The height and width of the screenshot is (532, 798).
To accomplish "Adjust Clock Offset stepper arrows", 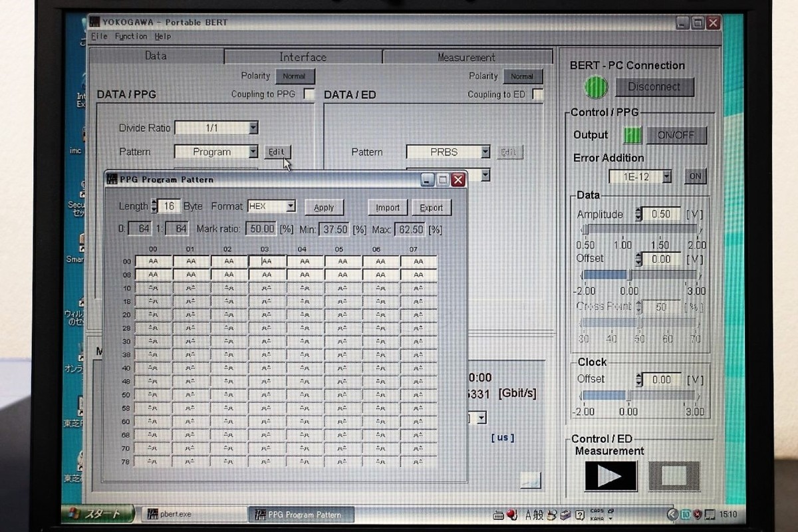I will (639, 379).
